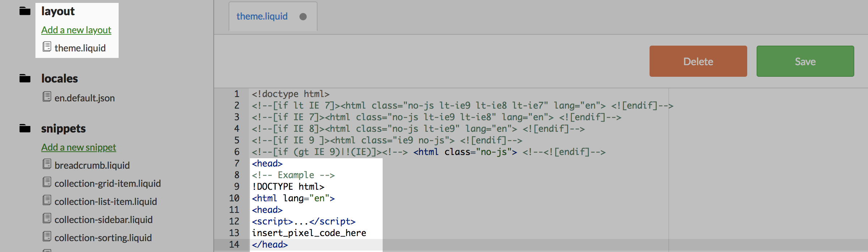Viewport: 868px width, 252px height.
Task: Click file icon beside collection-sorting.liquid
Action: click(x=47, y=236)
